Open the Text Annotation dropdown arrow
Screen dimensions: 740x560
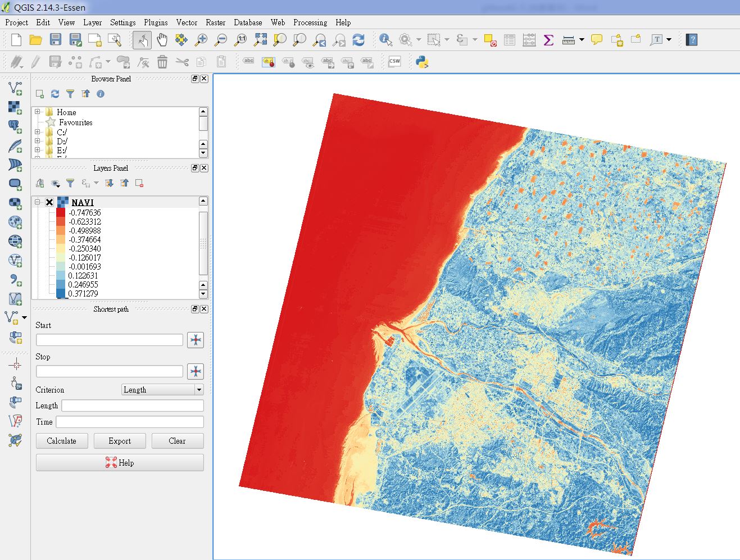pyautogui.click(x=669, y=40)
